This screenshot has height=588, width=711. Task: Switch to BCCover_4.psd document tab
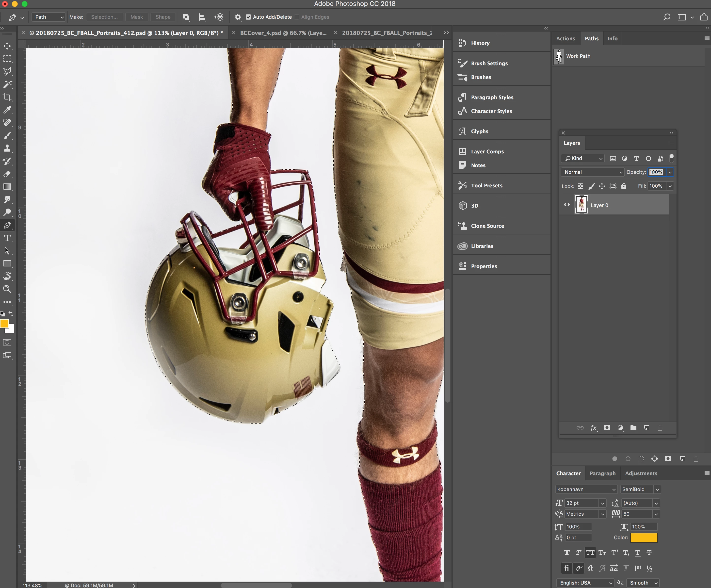[x=283, y=33]
